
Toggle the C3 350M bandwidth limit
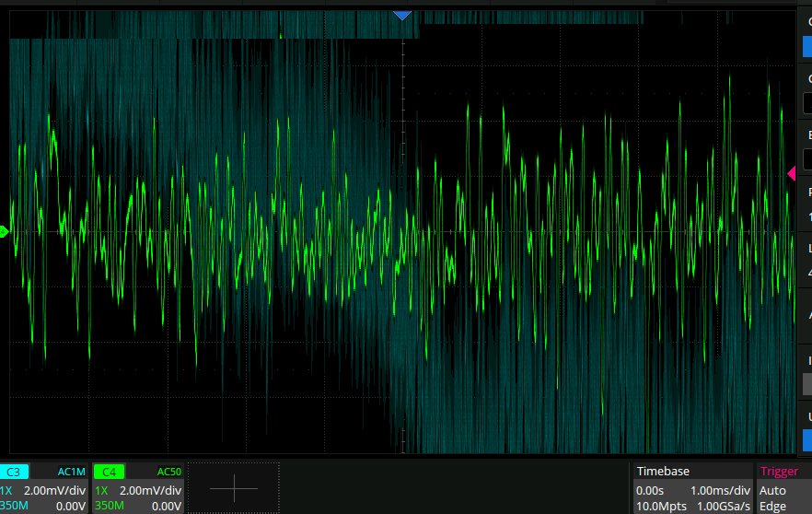coord(14,506)
